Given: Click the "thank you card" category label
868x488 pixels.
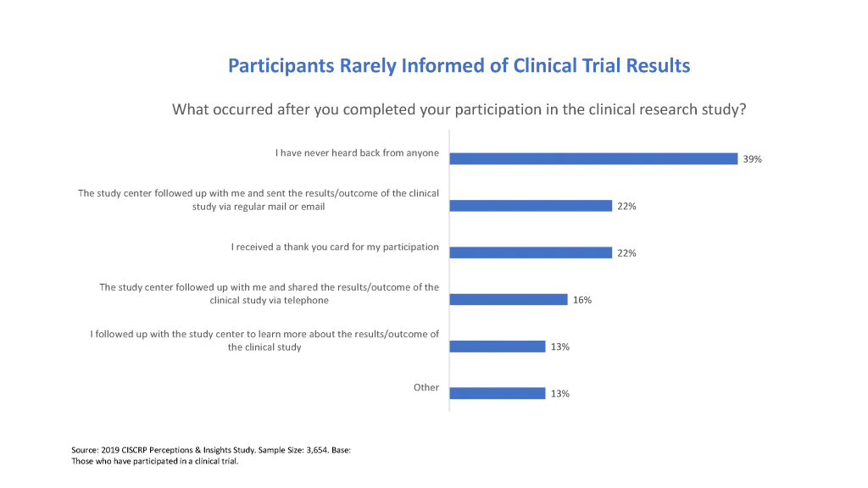Looking at the screenshot, I should [335, 247].
